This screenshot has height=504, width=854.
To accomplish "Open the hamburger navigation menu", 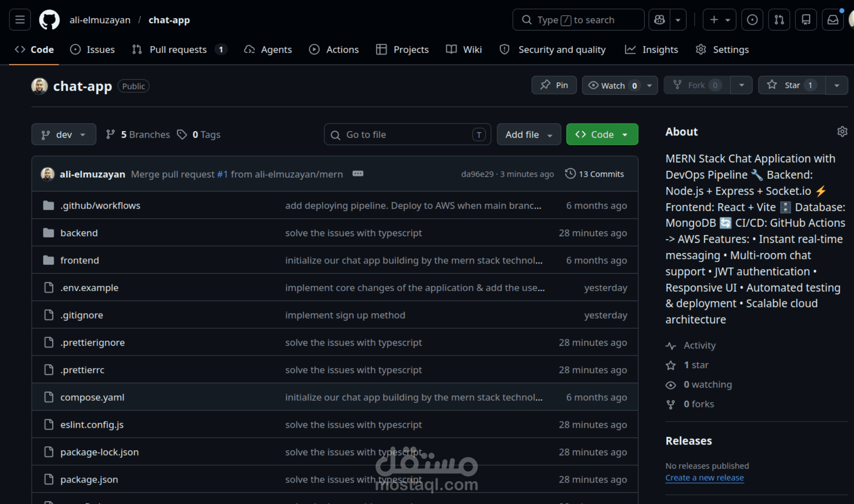I will pos(20,20).
